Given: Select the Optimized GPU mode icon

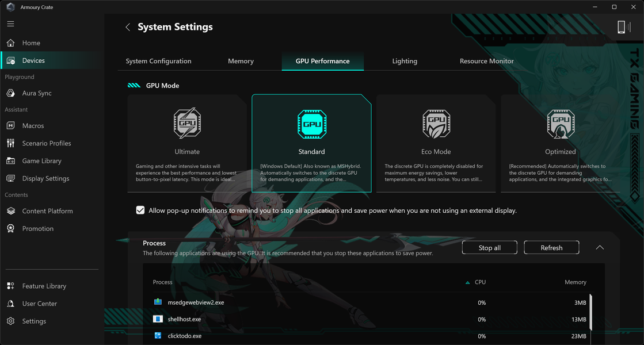Looking at the screenshot, I should click(x=561, y=124).
